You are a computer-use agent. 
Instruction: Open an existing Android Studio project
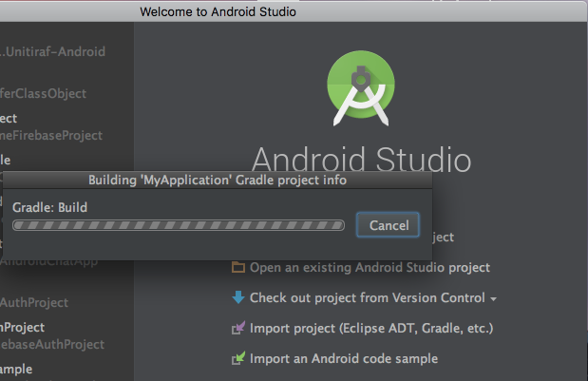coord(370,267)
